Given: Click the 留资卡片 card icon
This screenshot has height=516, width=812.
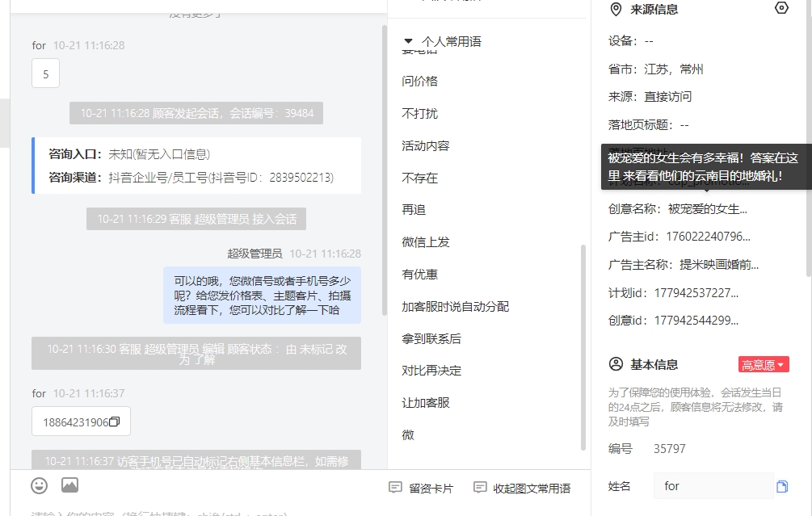Looking at the screenshot, I should click(x=395, y=488).
